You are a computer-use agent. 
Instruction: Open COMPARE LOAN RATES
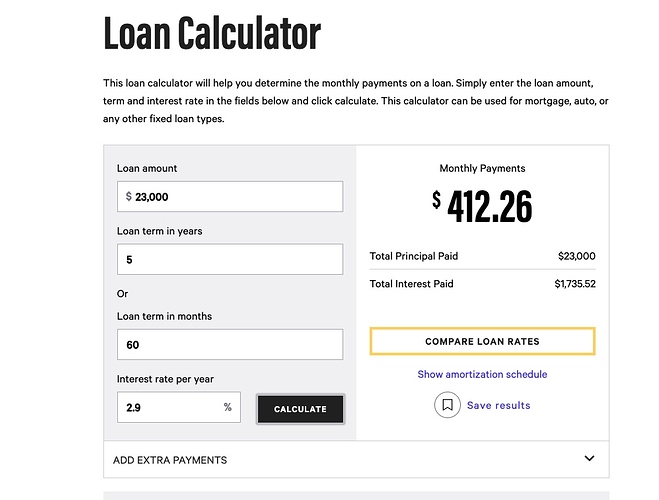click(482, 341)
